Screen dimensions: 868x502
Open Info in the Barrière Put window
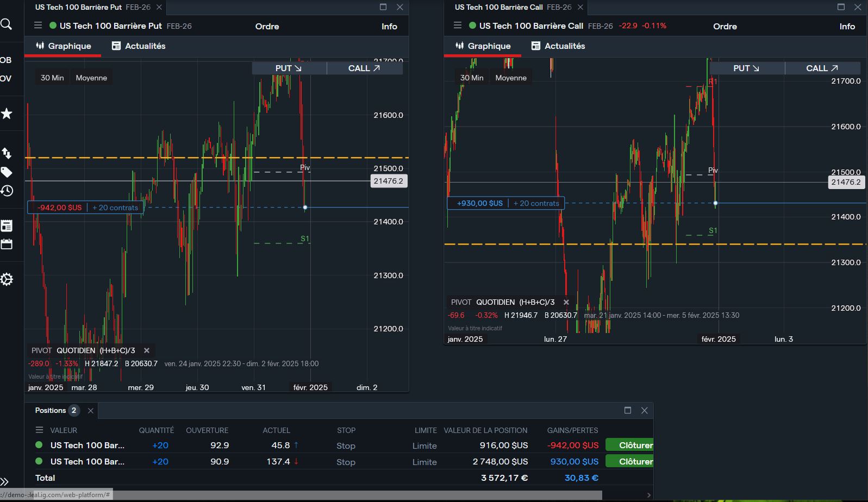click(389, 26)
